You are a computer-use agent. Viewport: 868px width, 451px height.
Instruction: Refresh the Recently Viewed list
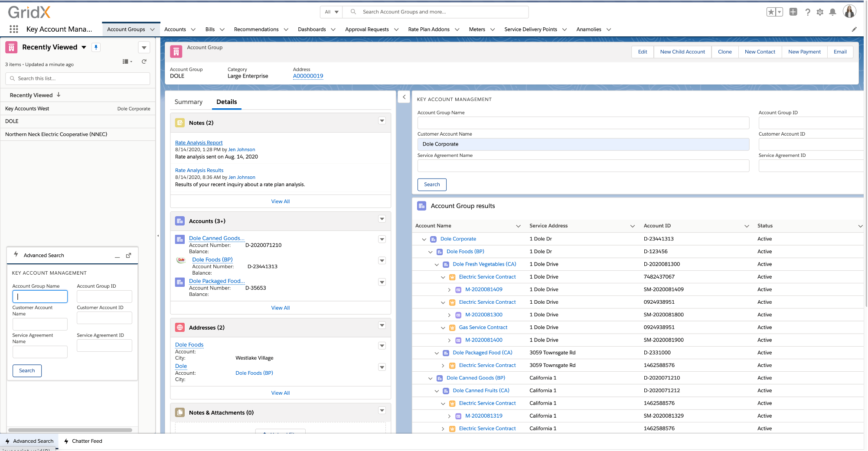coord(144,62)
